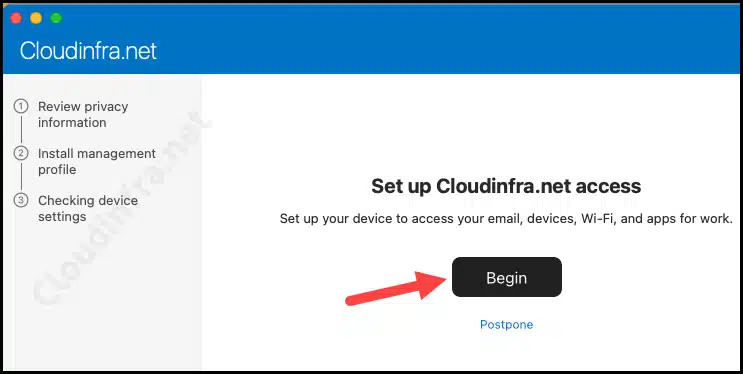
Task: Select the Checking device settings step
Action: point(88,209)
